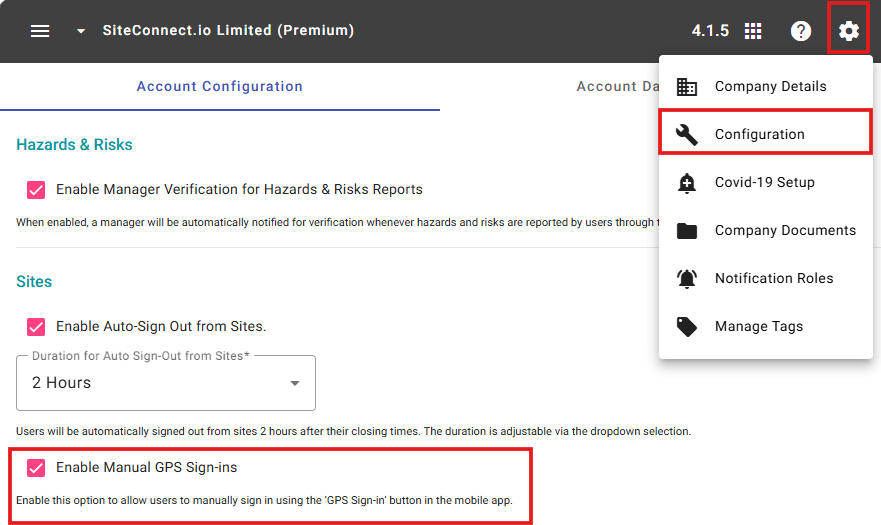Click the Notification Roles bell icon
Viewport: 881px width, 525px height.
point(687,279)
